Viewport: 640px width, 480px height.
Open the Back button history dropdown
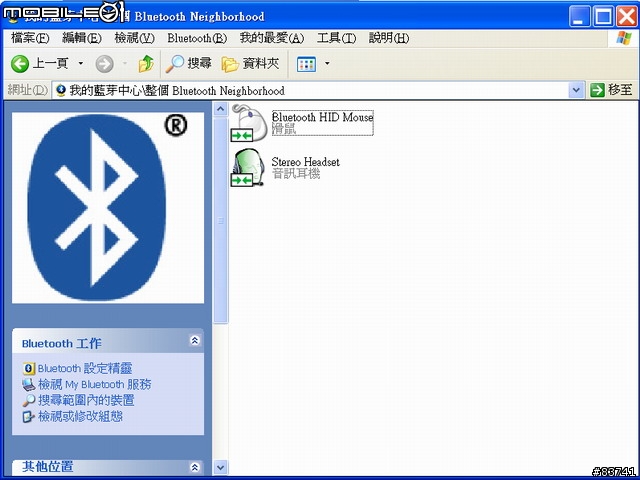[81, 64]
